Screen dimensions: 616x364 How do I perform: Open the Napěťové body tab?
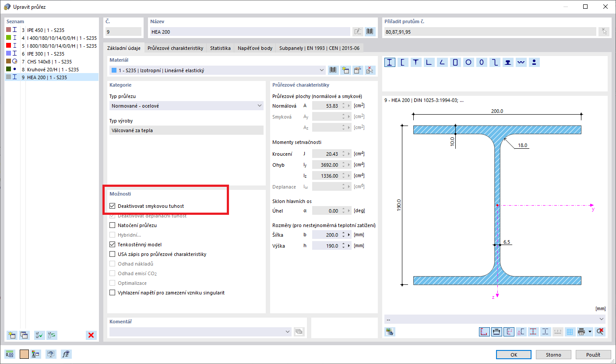[x=255, y=48]
